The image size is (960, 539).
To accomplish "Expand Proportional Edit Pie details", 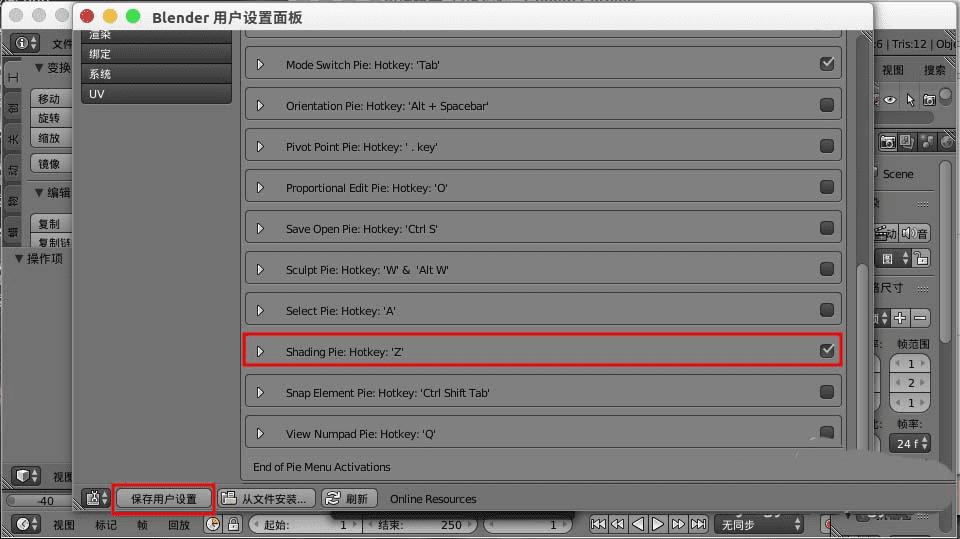I will (x=260, y=187).
